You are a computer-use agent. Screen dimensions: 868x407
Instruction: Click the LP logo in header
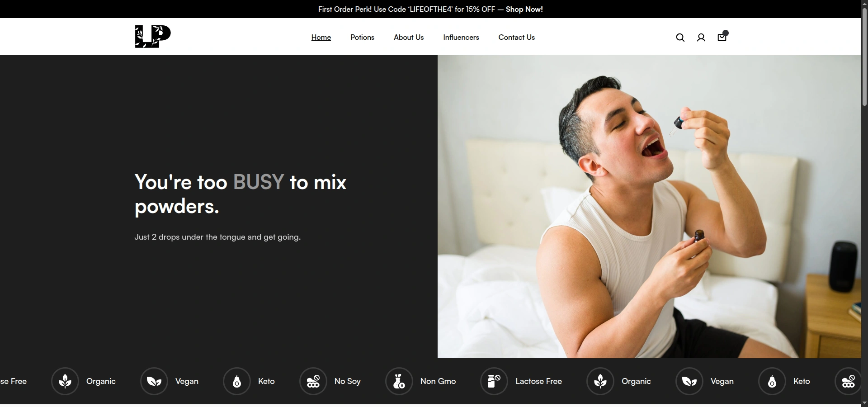(153, 37)
